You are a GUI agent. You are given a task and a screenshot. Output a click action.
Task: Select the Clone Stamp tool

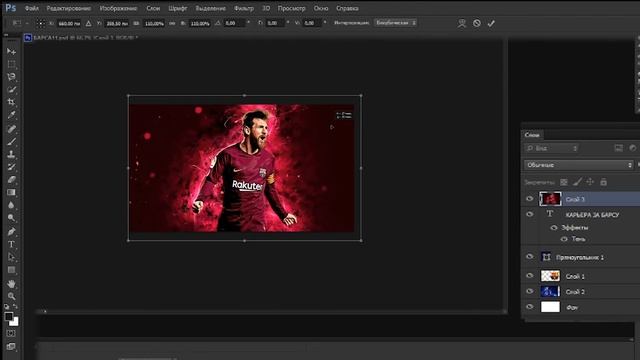[11, 154]
